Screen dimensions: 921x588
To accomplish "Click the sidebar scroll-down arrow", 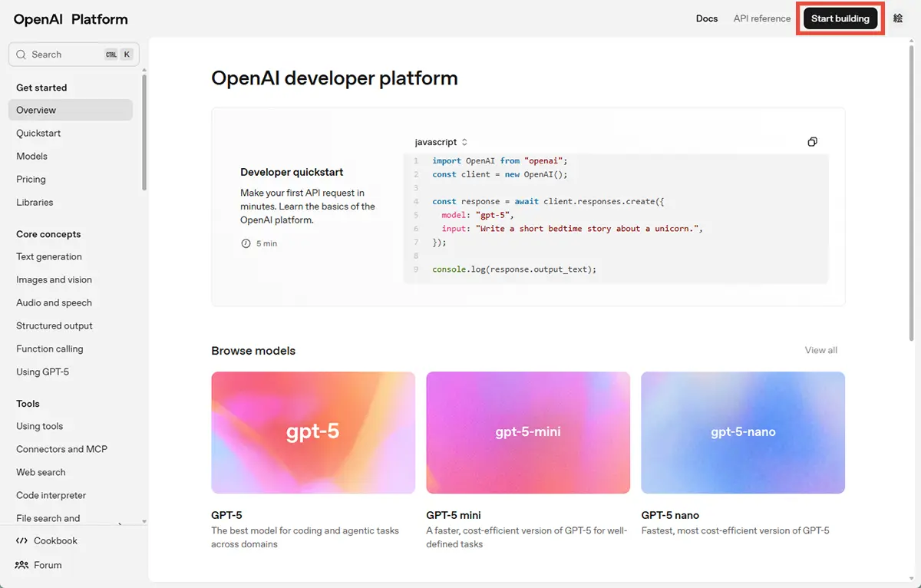I will [144, 522].
